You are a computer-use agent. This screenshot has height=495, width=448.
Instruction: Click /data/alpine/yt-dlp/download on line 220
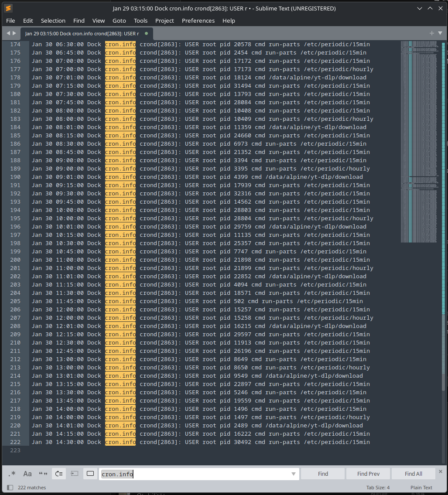[314, 425]
